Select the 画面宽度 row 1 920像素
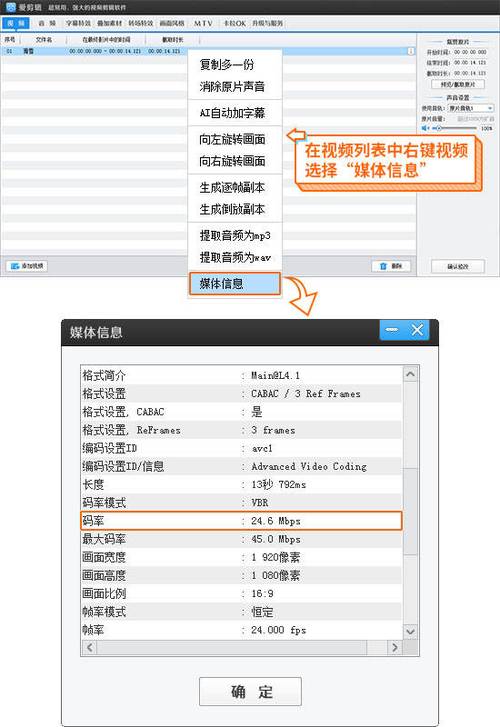Viewport: 500px width, 727px height. [x=241, y=557]
